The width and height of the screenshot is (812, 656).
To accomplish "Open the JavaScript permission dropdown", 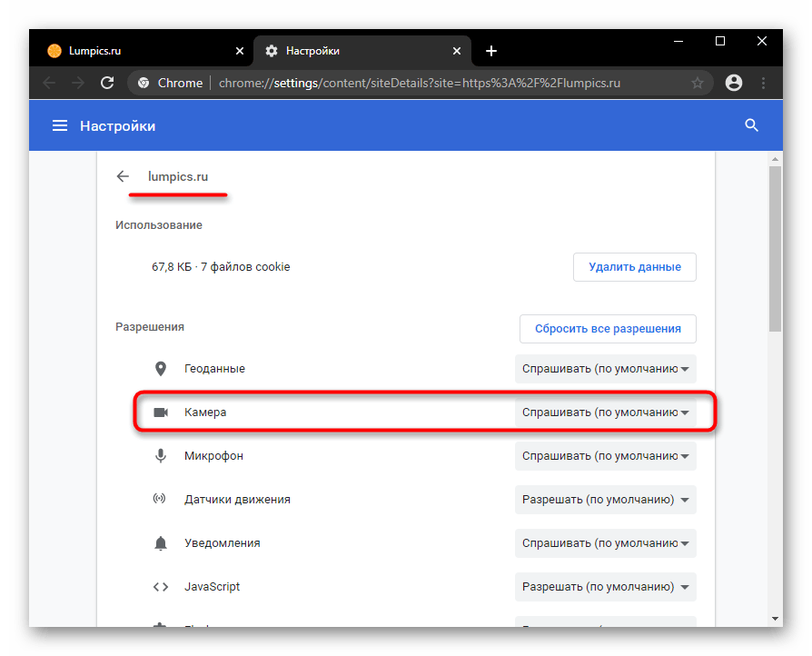I will [x=605, y=587].
